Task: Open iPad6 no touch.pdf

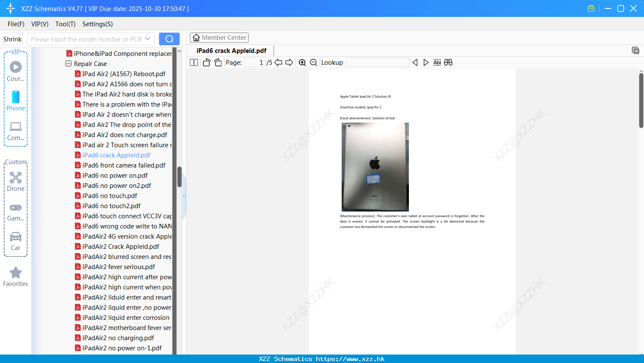Action: pyautogui.click(x=106, y=196)
